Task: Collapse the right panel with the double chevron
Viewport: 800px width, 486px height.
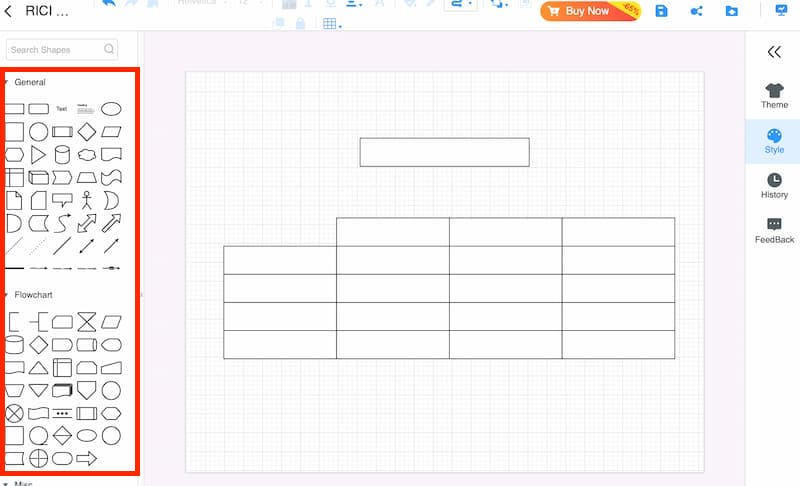Action: 774,52
